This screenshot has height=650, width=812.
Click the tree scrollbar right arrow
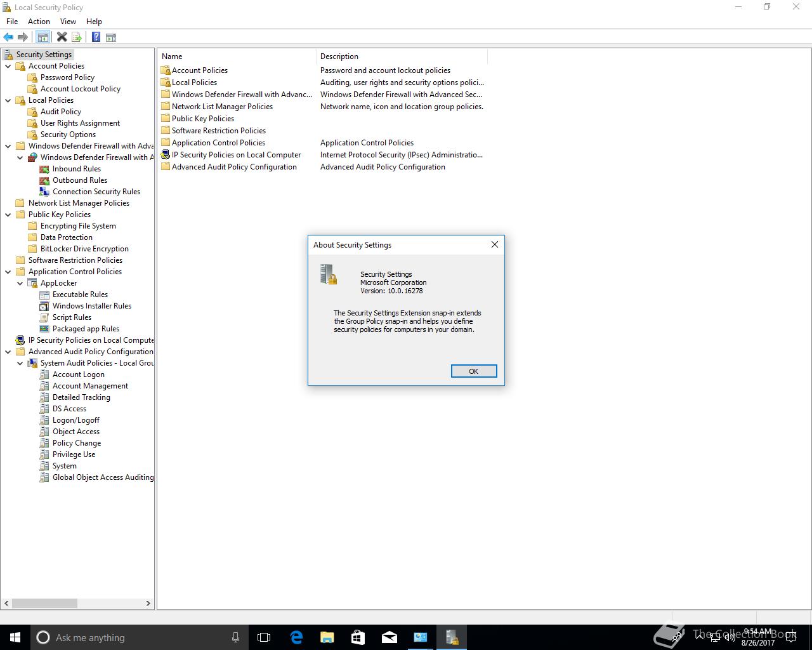[x=148, y=603]
